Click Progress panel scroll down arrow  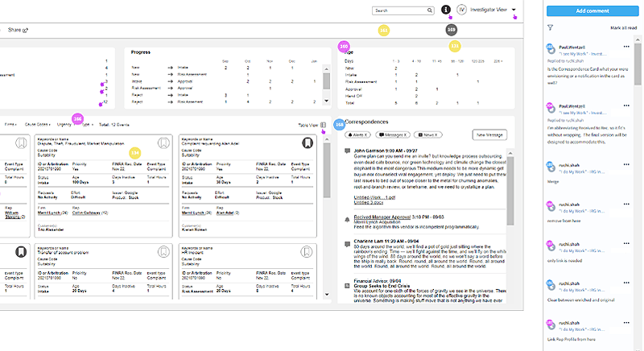[327, 101]
